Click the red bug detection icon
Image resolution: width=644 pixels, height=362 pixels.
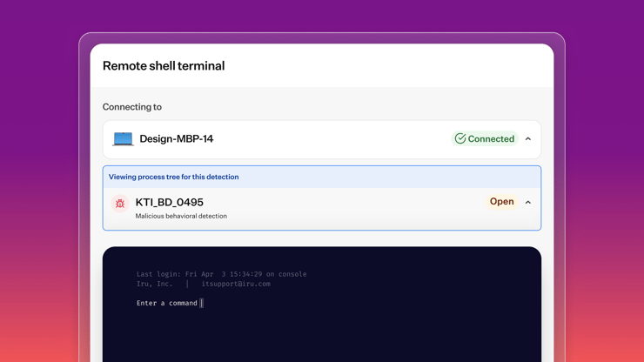120,204
